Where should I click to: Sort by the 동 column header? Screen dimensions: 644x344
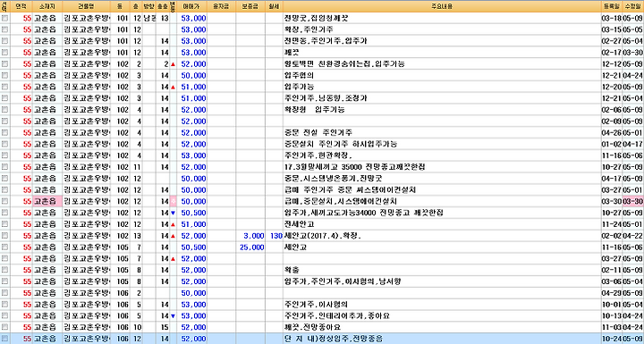pos(120,6)
